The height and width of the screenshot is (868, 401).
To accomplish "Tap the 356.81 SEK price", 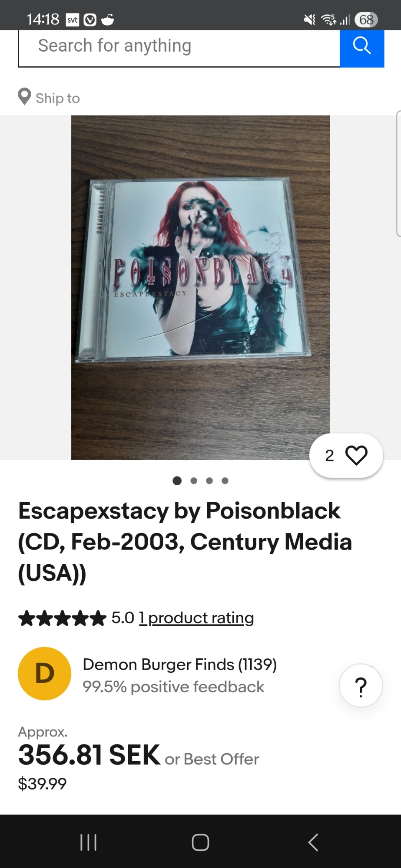I will (89, 755).
